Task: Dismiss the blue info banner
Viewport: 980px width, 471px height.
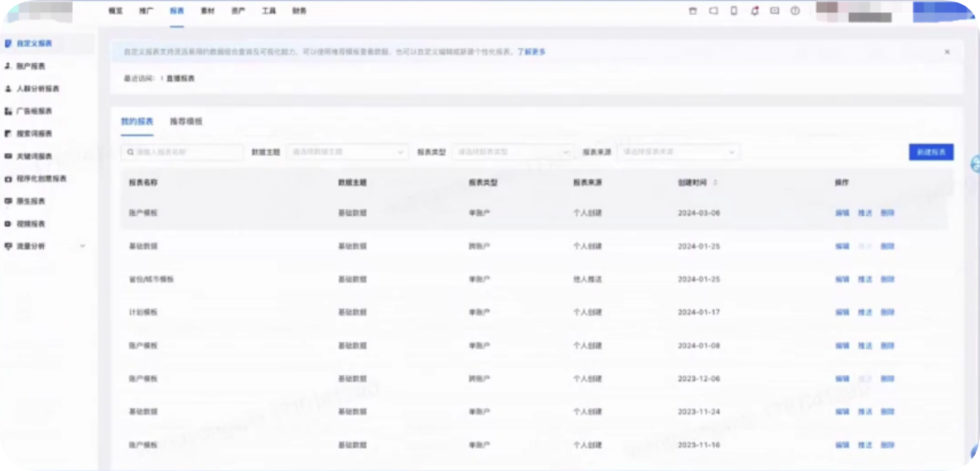Action: [x=947, y=52]
